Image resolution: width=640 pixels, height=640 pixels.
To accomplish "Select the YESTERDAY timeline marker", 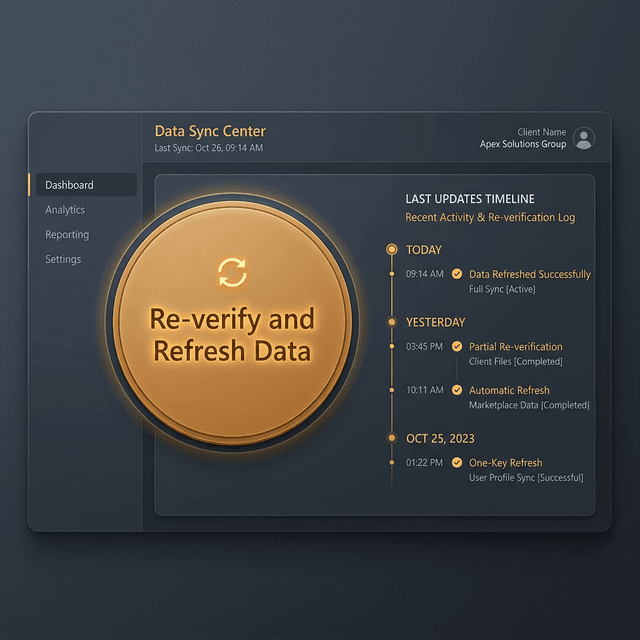I will [392, 322].
